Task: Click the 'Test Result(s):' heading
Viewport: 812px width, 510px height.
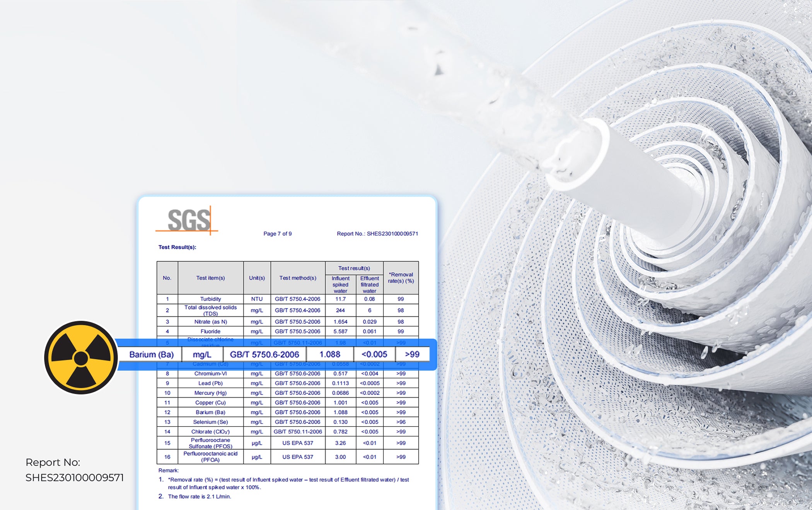Action: click(177, 247)
